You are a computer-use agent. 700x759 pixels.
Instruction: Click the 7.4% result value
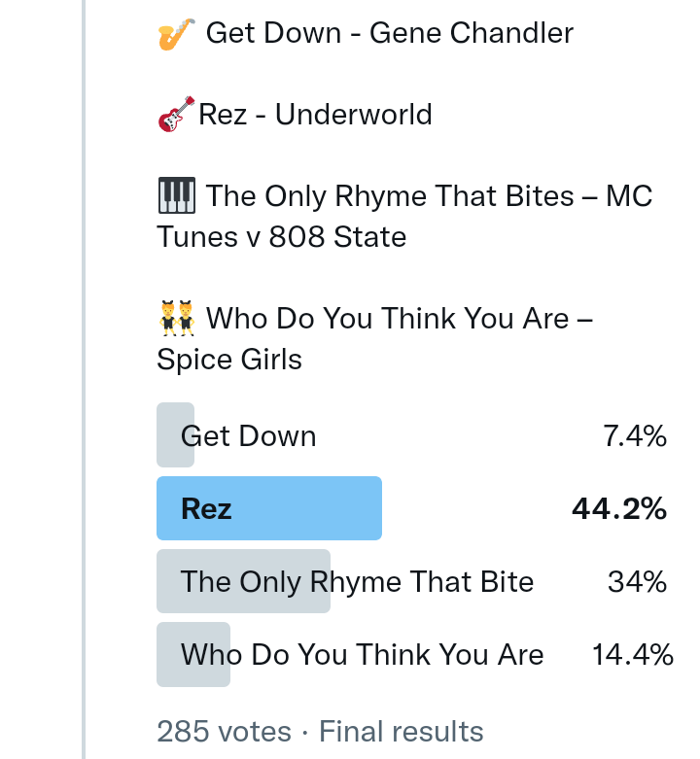(635, 436)
